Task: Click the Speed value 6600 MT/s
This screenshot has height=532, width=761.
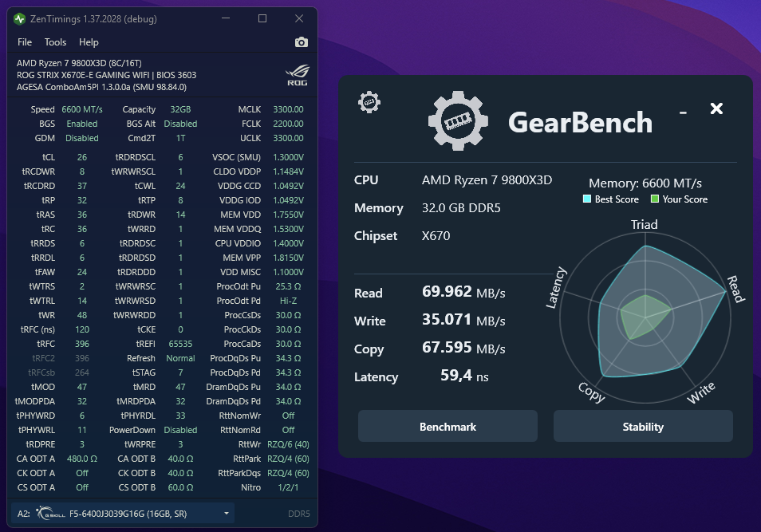Action: pos(82,110)
